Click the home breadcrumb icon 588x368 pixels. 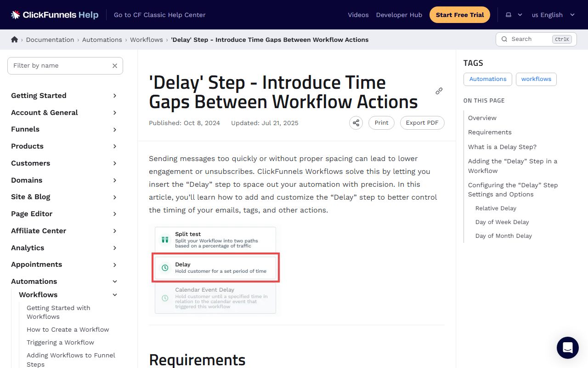click(15, 40)
